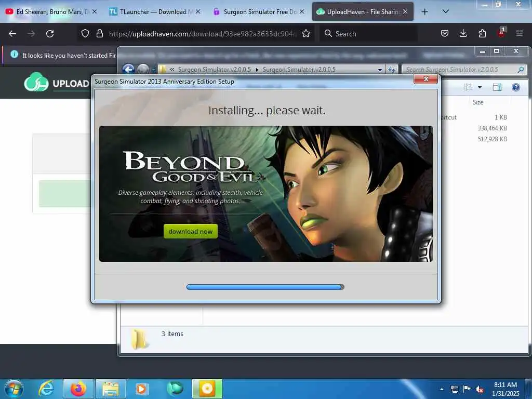Select the second Surgeon.Simulator.v2.0.0.5 breadcrumb in Explorer

tap(299, 70)
